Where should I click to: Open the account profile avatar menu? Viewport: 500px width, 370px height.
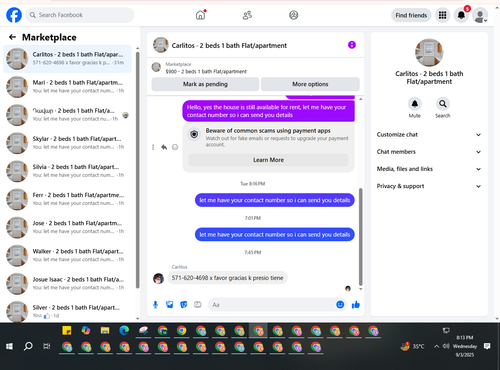tap(480, 15)
